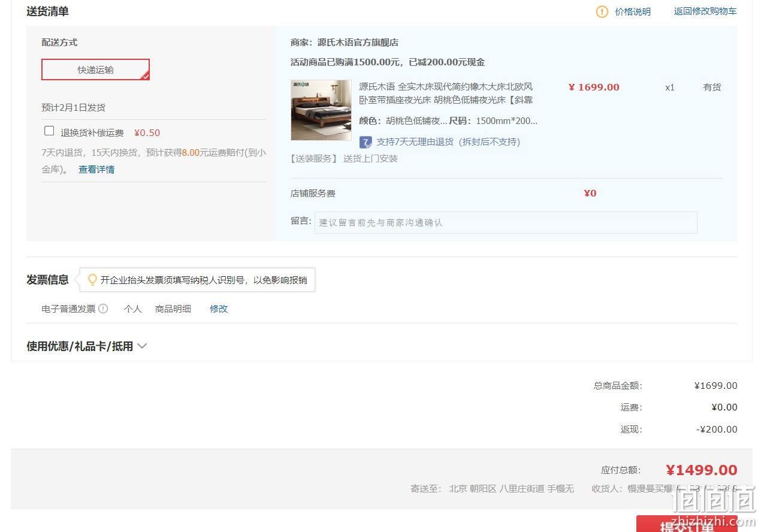Viewport: 761px width, 532px height.
Task: Expand 使用优惠/礼品卡/抵用 section
Action: (86, 346)
